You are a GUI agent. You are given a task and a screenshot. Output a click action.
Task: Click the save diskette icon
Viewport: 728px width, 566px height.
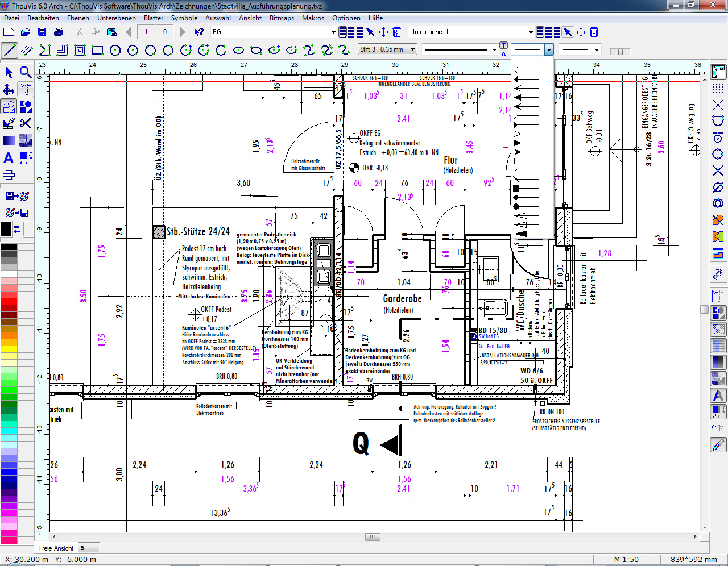click(x=42, y=32)
